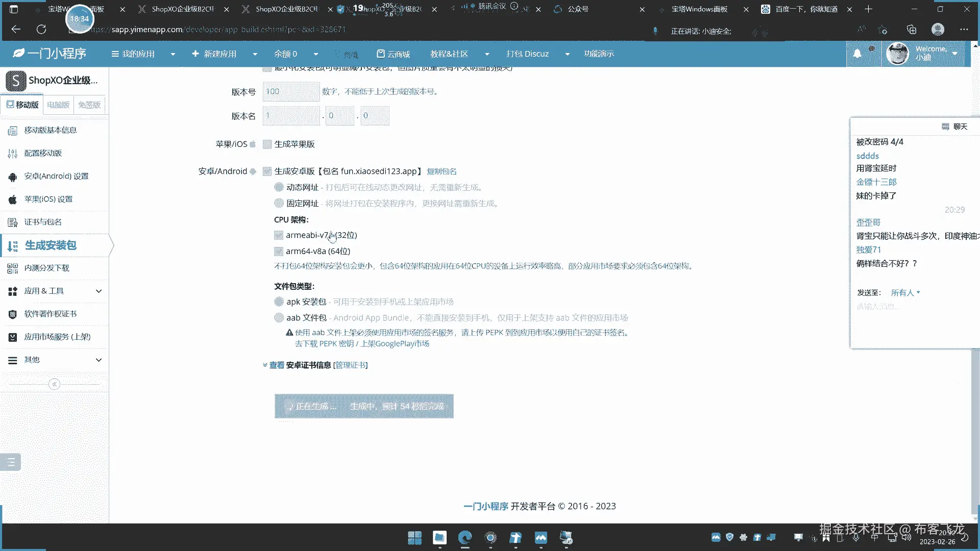This screenshot has height=551, width=980.
Task: Open 安卓(Android) 设置 sidebar item
Action: point(56,176)
